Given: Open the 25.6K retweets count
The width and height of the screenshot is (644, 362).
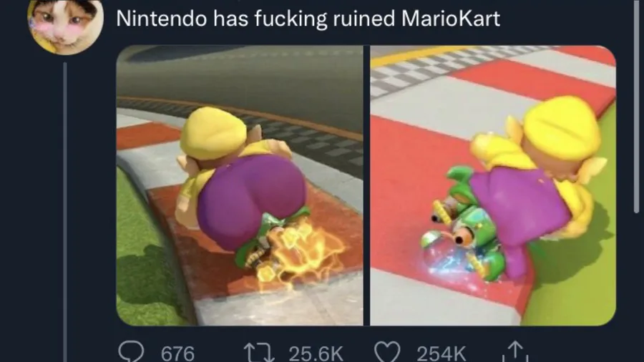Looking at the screenshot, I should coord(316,353).
